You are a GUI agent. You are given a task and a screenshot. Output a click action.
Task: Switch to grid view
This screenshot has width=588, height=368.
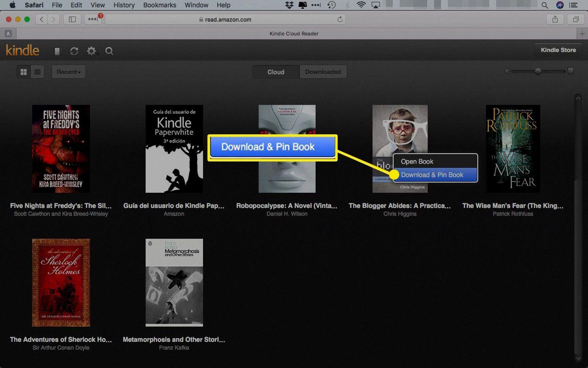[x=24, y=72]
